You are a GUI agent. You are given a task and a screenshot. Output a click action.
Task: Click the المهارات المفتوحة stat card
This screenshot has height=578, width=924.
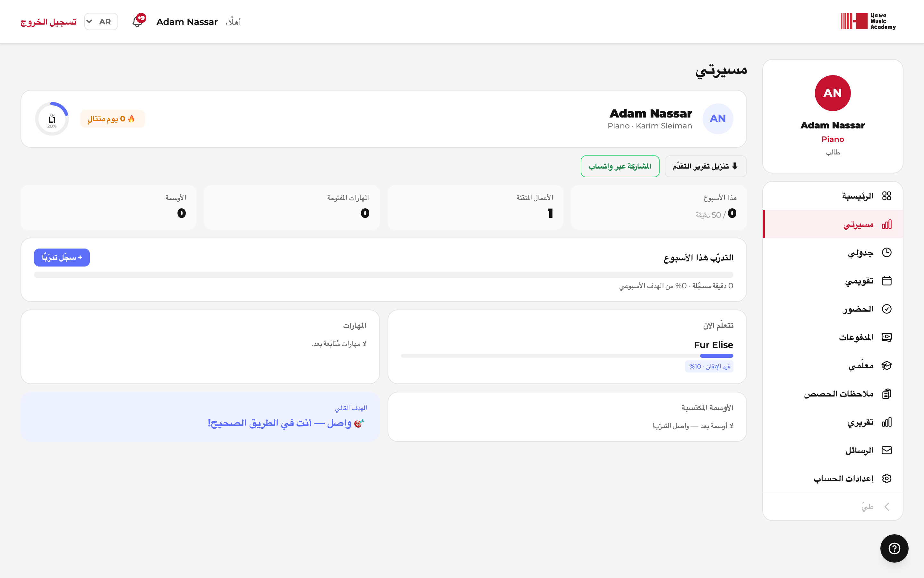(292, 207)
